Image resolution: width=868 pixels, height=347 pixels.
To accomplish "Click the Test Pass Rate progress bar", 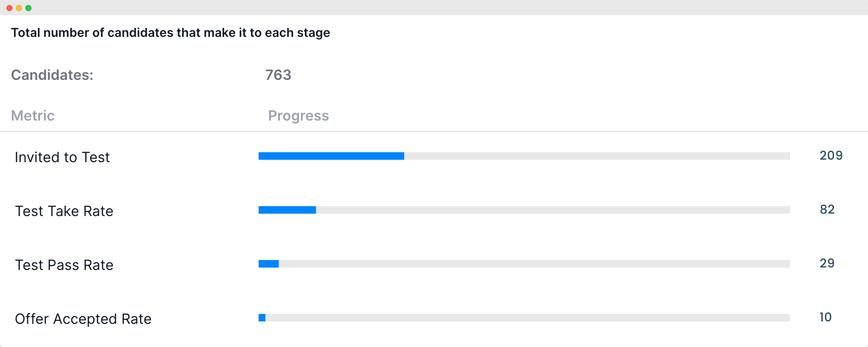I will (x=524, y=264).
